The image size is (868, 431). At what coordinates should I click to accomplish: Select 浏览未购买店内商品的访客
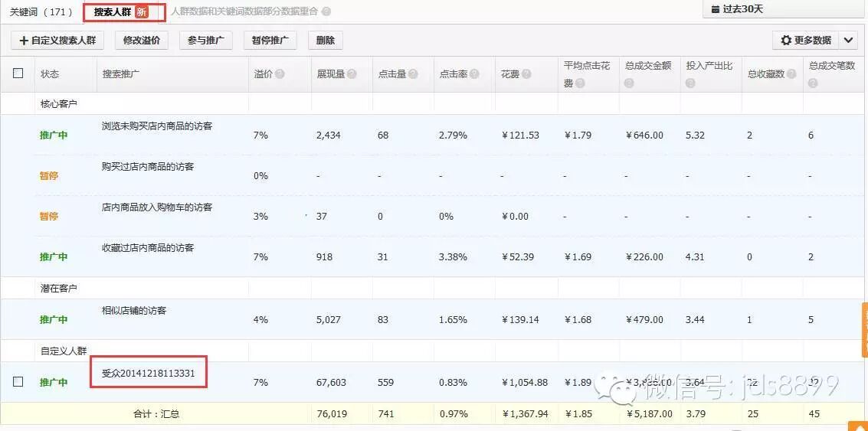(157, 126)
